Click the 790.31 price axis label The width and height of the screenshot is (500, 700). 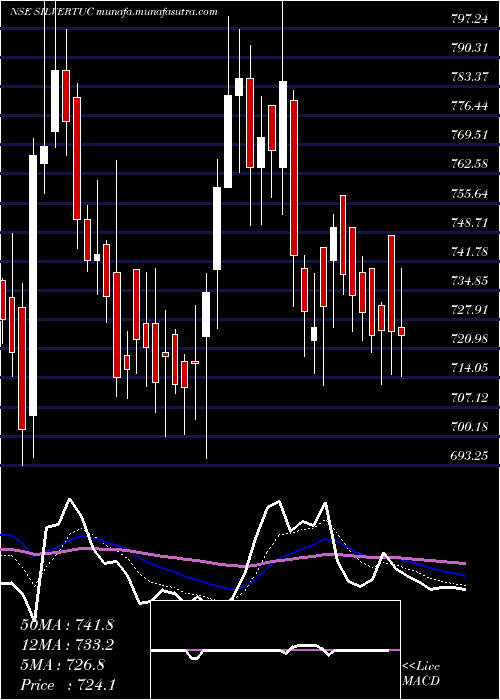pos(470,47)
